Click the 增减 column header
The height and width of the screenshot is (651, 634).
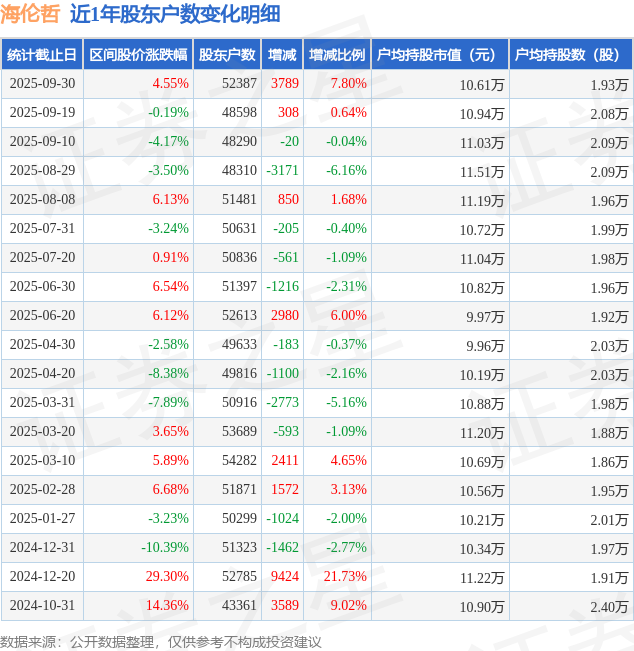tap(282, 55)
